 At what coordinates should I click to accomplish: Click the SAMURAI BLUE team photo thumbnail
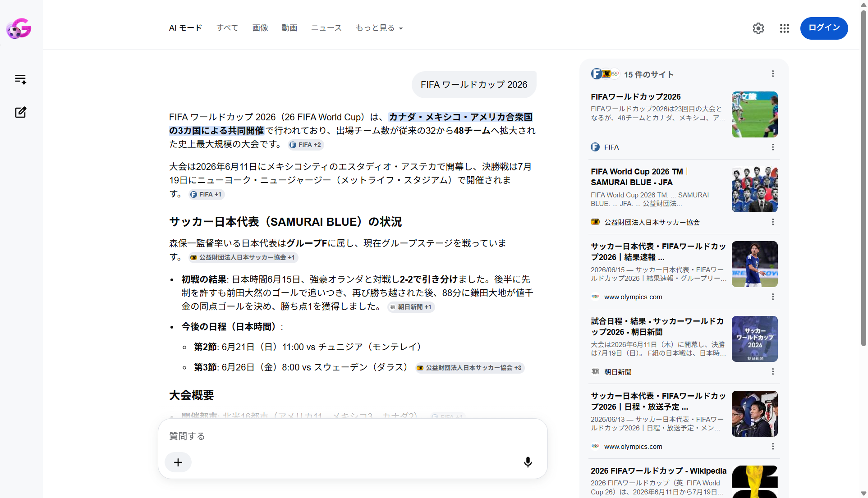click(x=755, y=189)
